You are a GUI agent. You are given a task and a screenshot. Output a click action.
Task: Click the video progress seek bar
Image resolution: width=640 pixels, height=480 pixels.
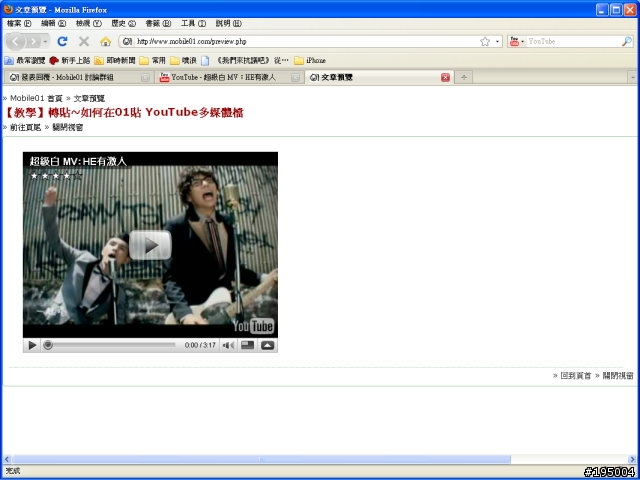point(110,345)
